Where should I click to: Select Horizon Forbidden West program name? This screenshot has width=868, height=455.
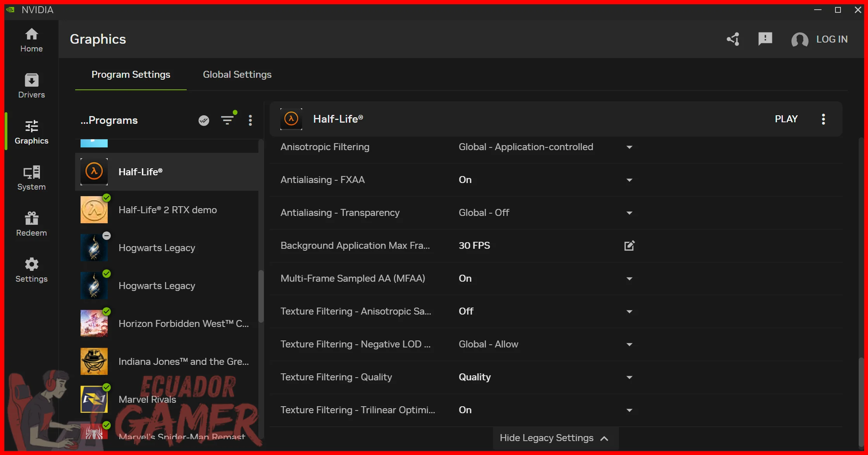click(x=184, y=324)
